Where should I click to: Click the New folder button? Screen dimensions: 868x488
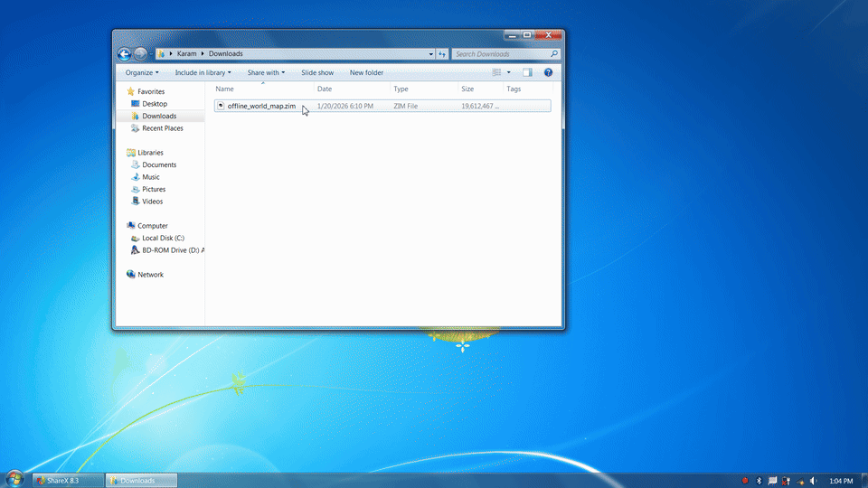pos(366,72)
